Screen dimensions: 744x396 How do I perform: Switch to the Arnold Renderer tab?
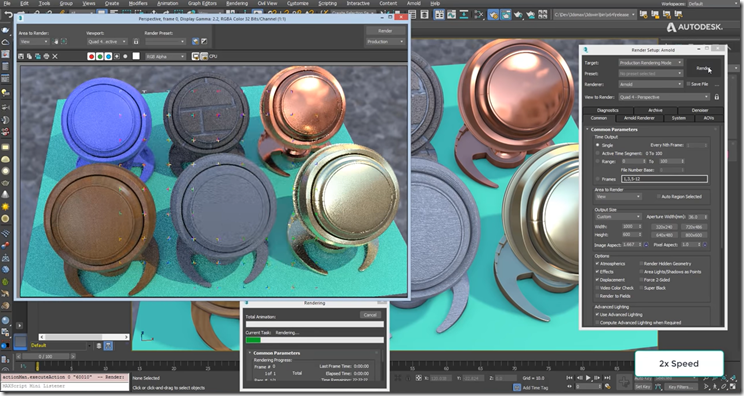click(639, 118)
